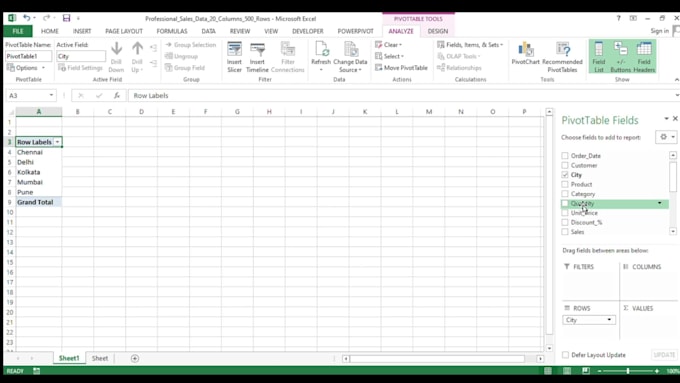Click Move PivotTable

[402, 68]
